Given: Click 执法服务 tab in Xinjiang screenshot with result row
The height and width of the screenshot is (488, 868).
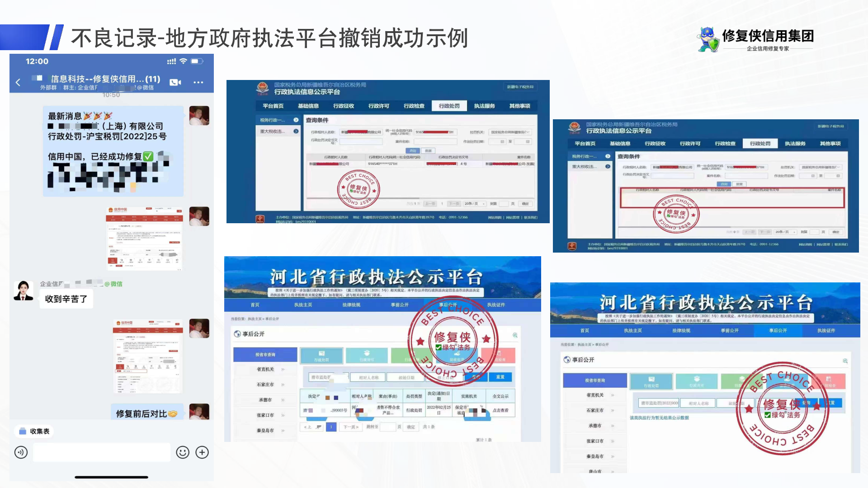Looking at the screenshot, I should 485,106.
